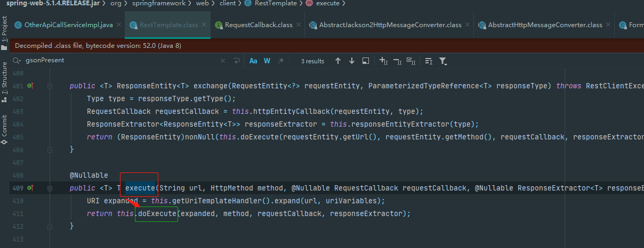Collapse fold marker at line 412
Screen dimensions: 644x248
coord(50,226)
